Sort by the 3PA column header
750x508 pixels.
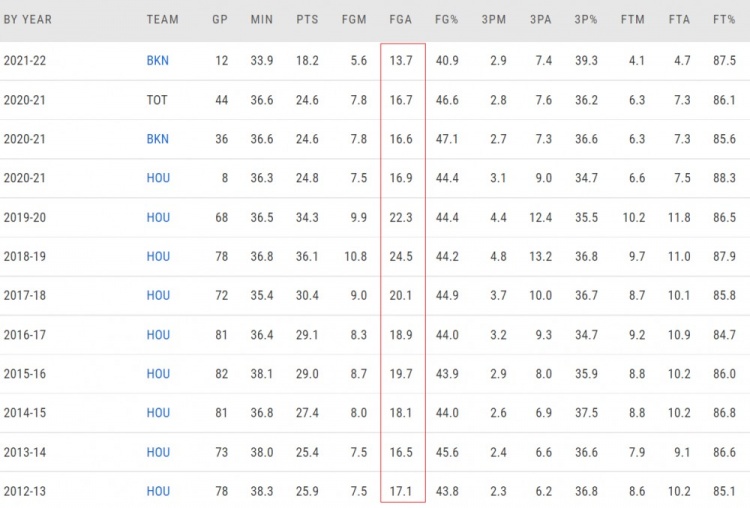[x=540, y=20]
